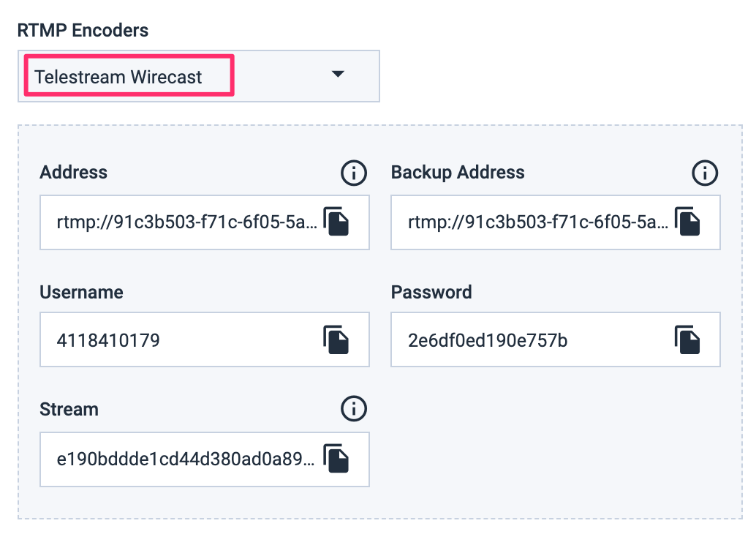Open the RTMP Encoders dropdown arrow
Screen dimensions: 756x537
(338, 75)
